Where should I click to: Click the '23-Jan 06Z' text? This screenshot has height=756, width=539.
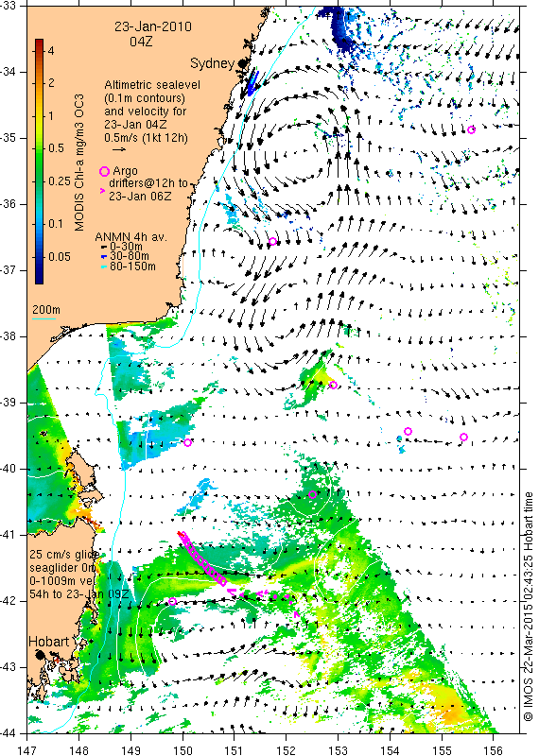tap(140, 197)
